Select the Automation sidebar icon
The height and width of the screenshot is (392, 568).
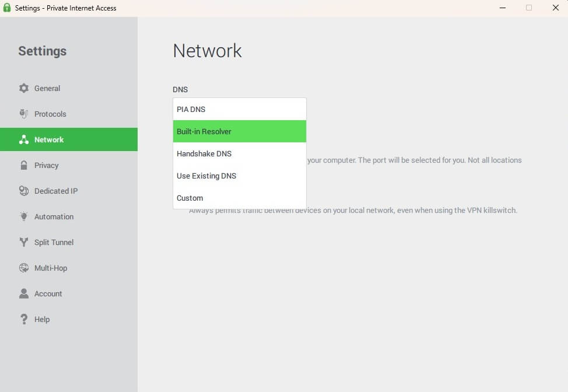[x=23, y=216]
